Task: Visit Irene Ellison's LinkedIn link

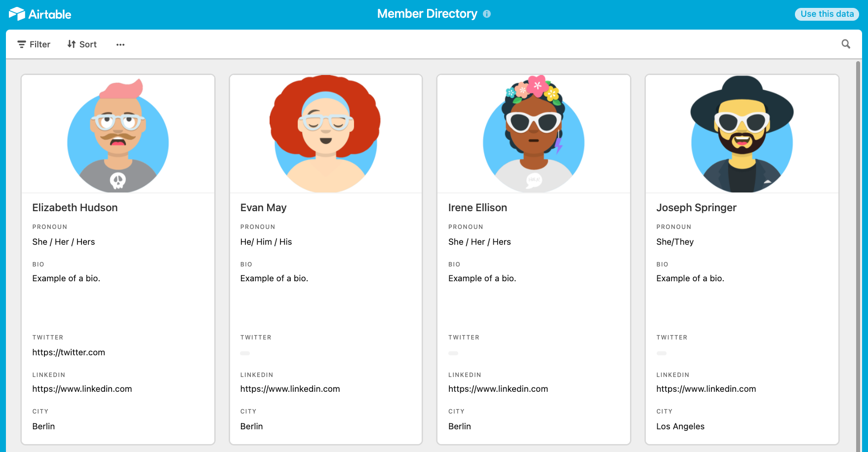Action: click(x=498, y=389)
